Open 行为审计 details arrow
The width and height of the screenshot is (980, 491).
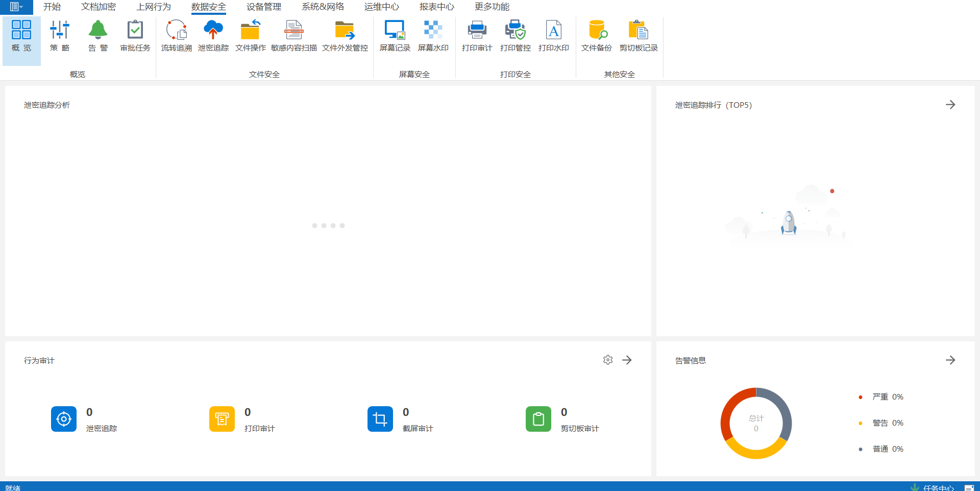627,360
